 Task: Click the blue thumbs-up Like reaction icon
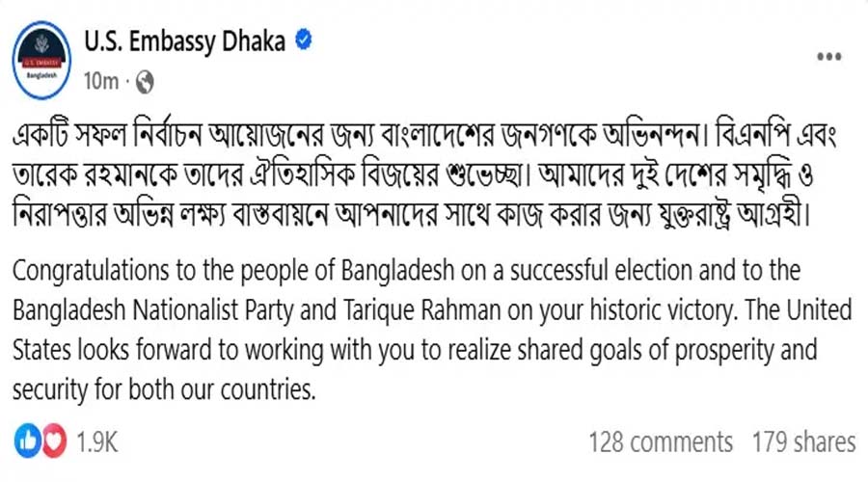click(x=29, y=442)
